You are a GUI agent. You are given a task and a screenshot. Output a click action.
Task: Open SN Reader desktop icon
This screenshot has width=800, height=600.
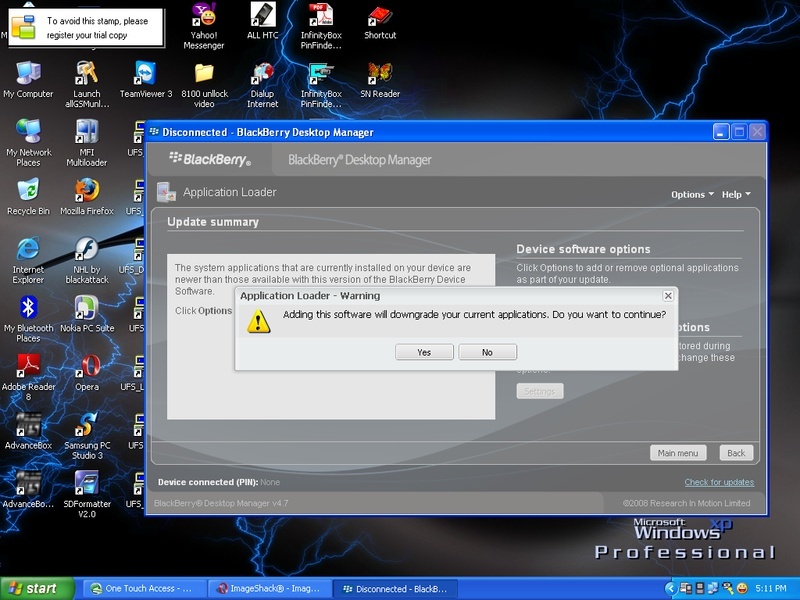pos(380,80)
